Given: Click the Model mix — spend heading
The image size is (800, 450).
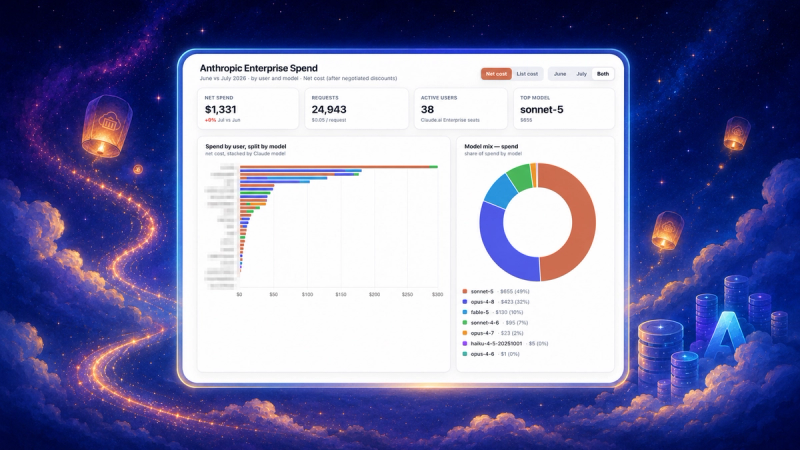Looking at the screenshot, I should point(491,146).
